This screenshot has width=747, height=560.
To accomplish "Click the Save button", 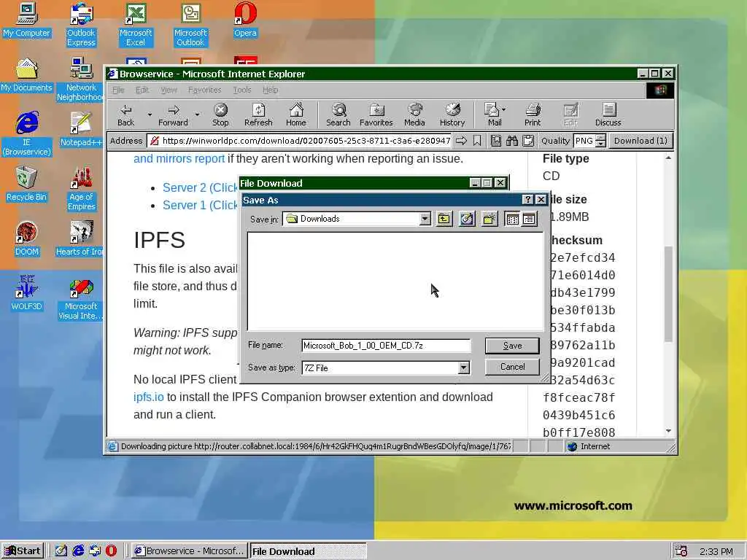I will pyautogui.click(x=512, y=346).
